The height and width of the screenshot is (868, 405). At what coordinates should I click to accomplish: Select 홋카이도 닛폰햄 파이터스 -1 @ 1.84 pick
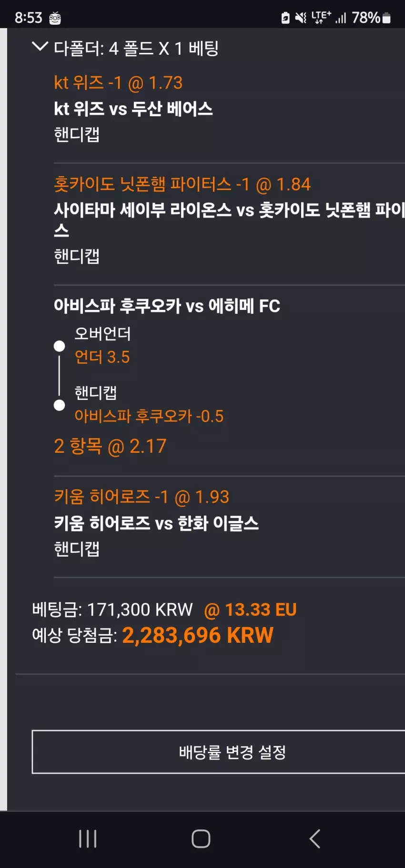coord(182,184)
